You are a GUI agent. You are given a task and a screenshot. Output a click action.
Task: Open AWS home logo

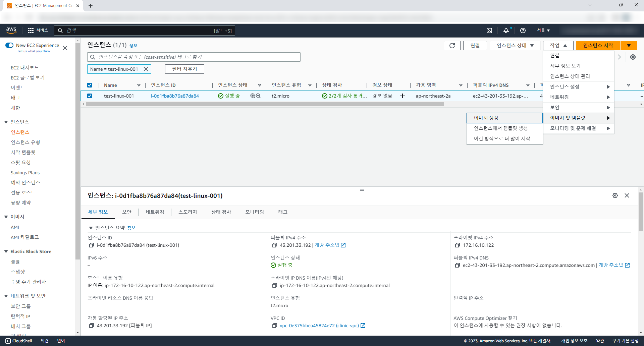coord(11,30)
